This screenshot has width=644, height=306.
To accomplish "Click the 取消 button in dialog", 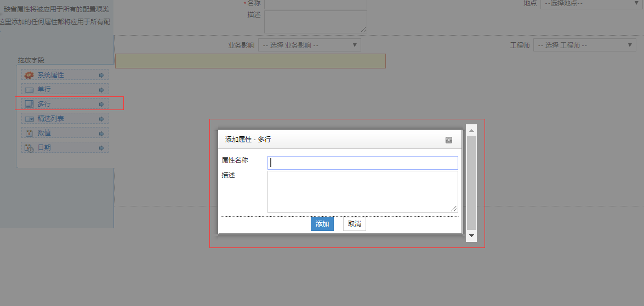I will 355,224.
